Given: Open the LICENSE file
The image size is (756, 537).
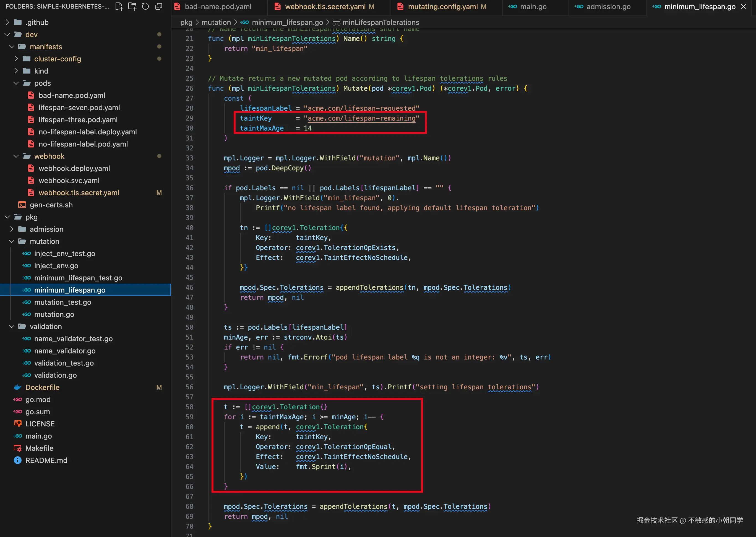Looking at the screenshot, I should 40,424.
